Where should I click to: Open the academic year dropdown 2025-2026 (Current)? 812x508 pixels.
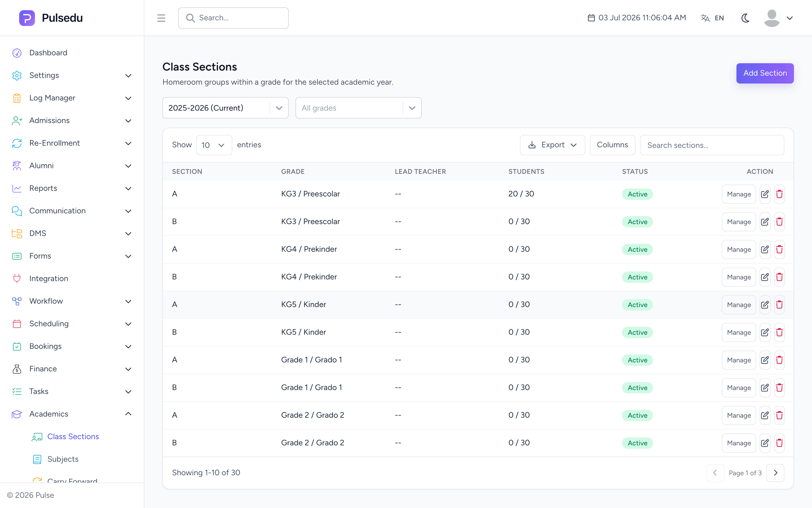225,108
